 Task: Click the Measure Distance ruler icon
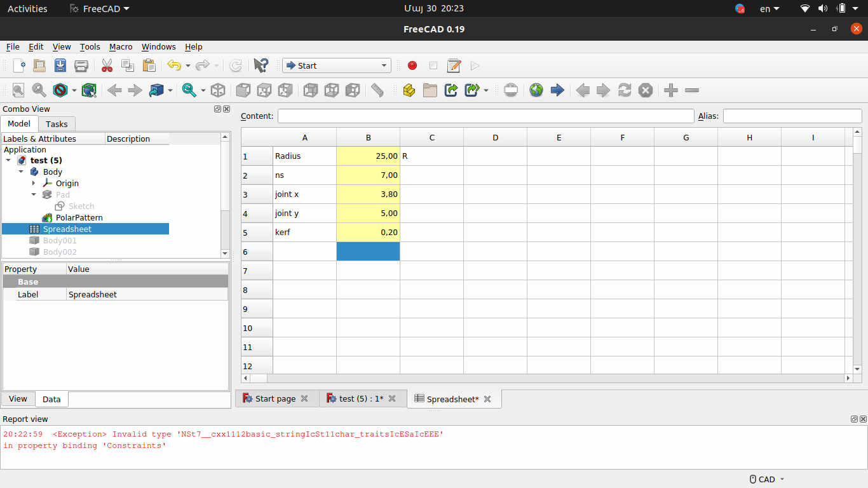[377, 90]
